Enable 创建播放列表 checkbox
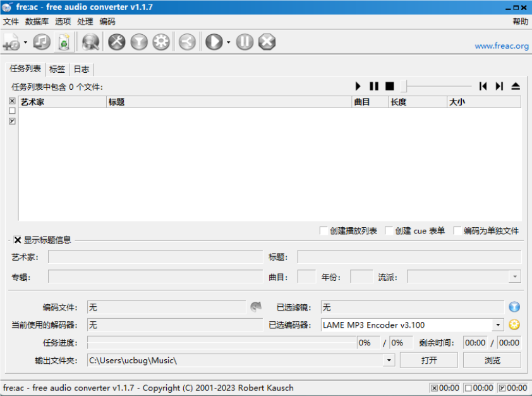 (x=323, y=230)
